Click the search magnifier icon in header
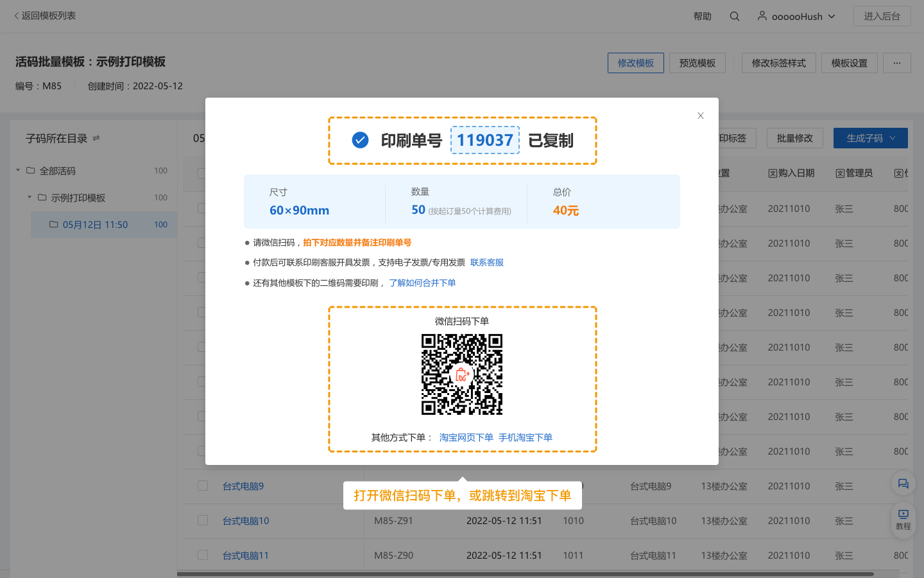 point(735,16)
